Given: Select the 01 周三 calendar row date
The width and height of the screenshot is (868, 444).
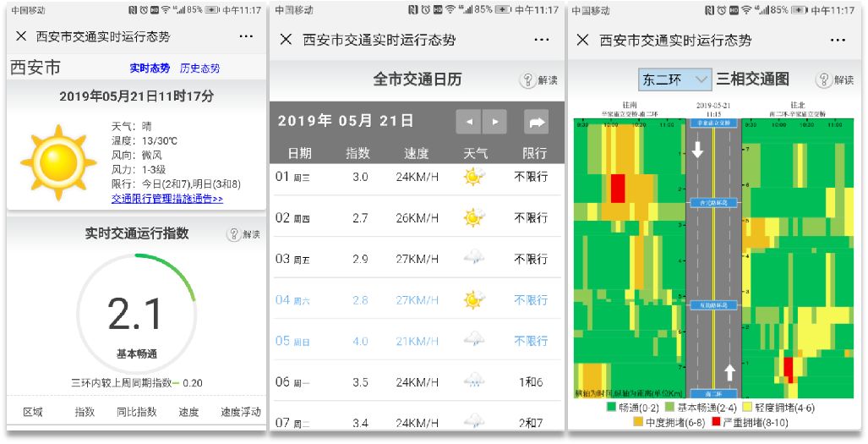Looking at the screenshot, I should tap(292, 177).
